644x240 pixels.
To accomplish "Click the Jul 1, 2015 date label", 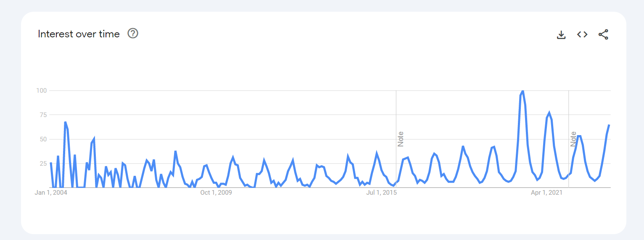I will click(x=382, y=193).
